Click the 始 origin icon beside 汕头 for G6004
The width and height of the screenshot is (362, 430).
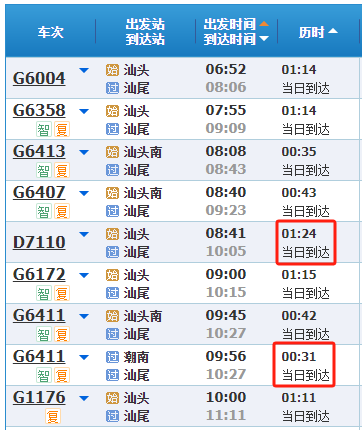(112, 70)
